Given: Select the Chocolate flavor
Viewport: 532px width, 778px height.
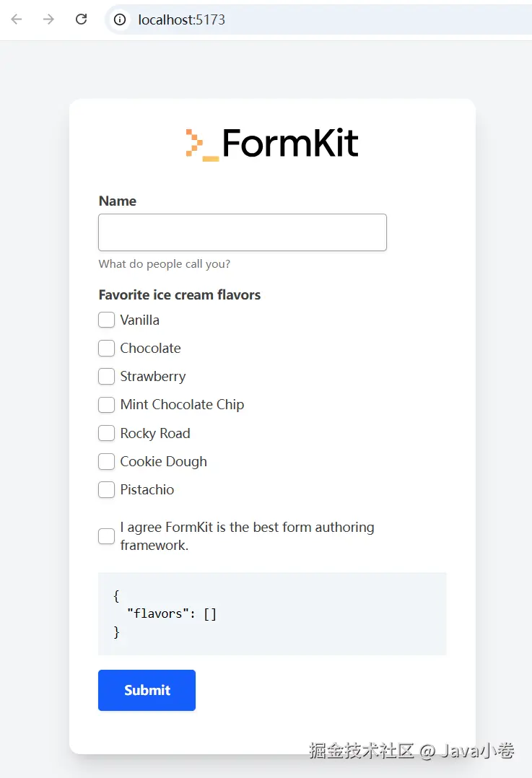Looking at the screenshot, I should click(x=106, y=348).
